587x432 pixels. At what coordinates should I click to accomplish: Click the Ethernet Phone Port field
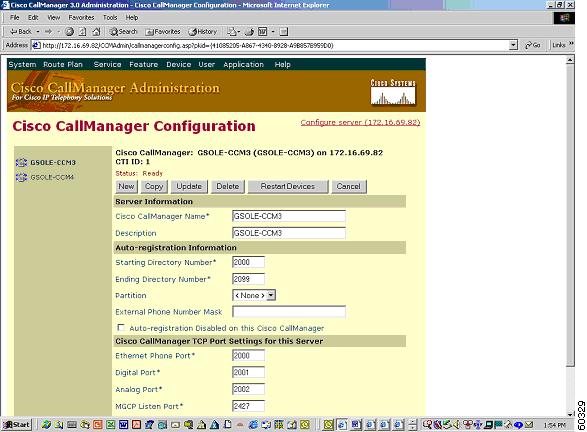point(248,355)
